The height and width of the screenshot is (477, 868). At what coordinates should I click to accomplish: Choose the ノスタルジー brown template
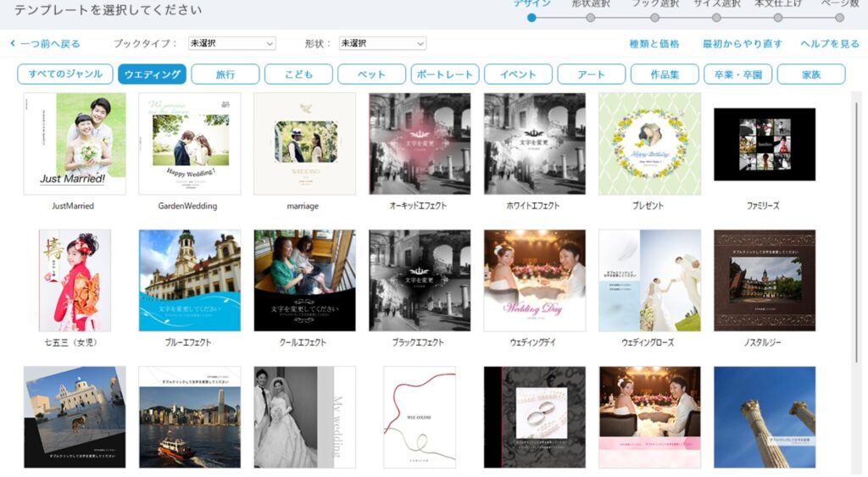point(764,280)
